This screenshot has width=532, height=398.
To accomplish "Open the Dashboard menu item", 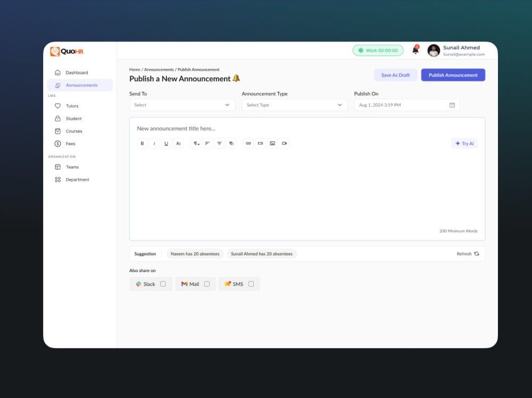I will 80,73.
